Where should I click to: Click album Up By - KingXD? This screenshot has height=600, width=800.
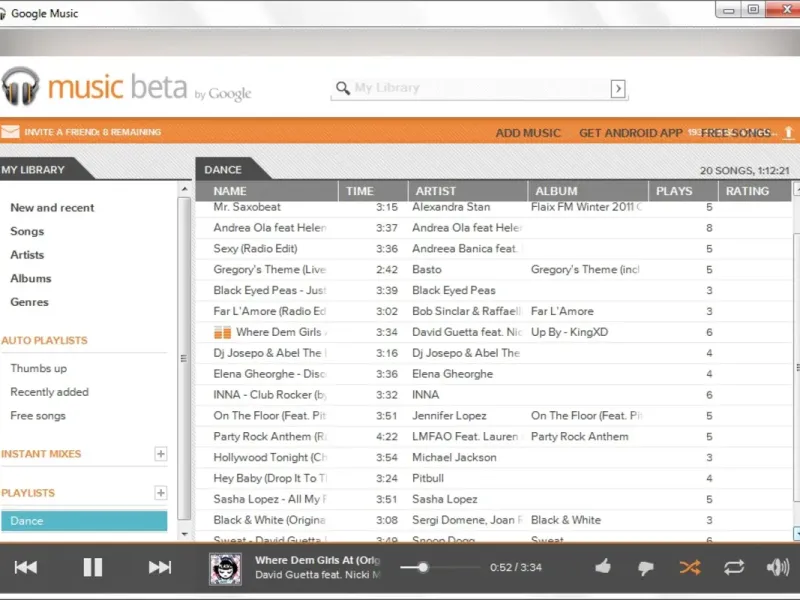(x=569, y=332)
